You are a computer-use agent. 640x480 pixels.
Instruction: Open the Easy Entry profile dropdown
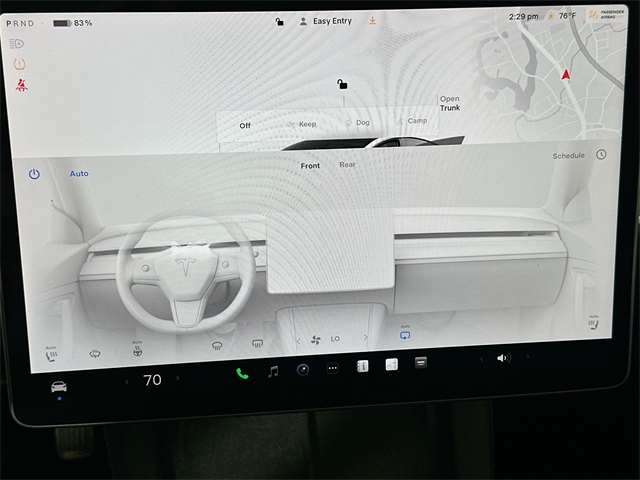(332, 21)
